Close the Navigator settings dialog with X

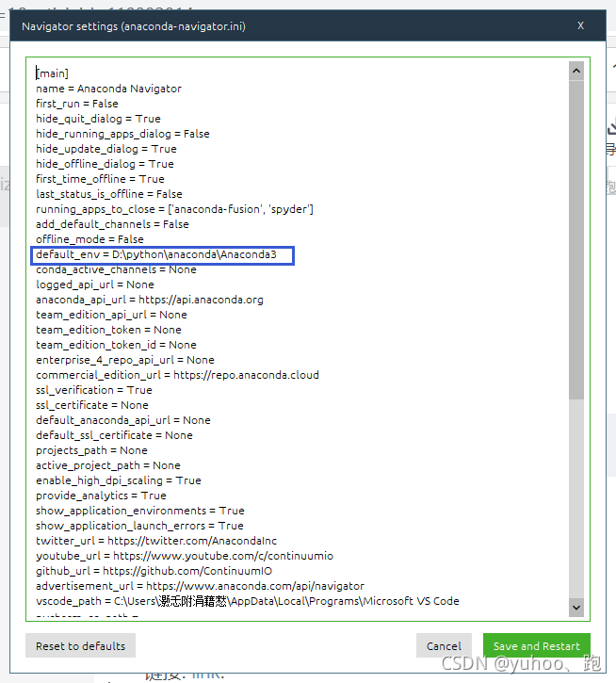pos(580,25)
